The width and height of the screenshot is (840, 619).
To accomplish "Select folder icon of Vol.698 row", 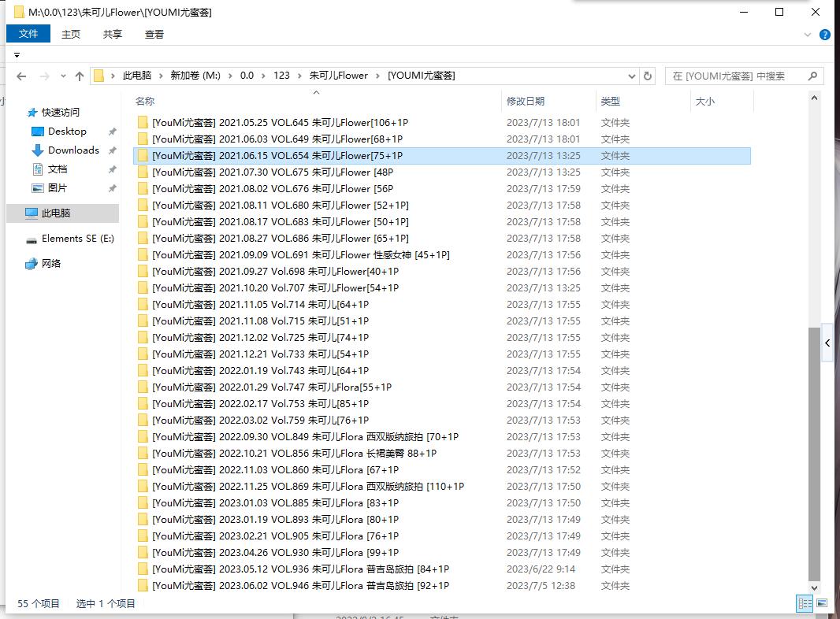I will point(143,272).
